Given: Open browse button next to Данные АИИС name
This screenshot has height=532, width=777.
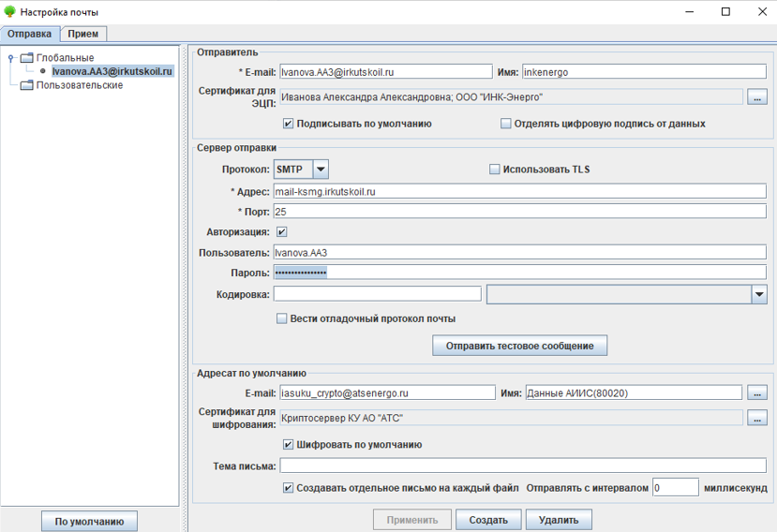Looking at the screenshot, I should 757,392.
